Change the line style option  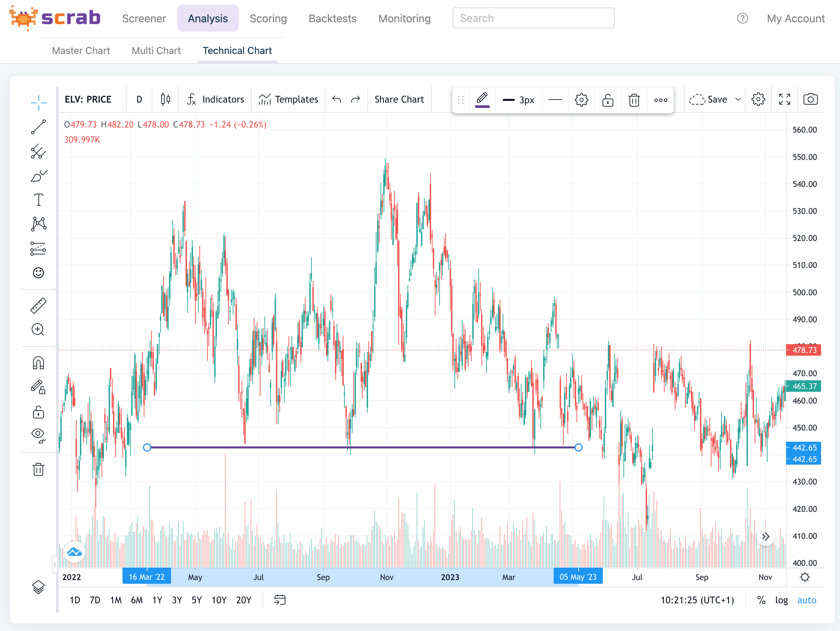point(555,100)
